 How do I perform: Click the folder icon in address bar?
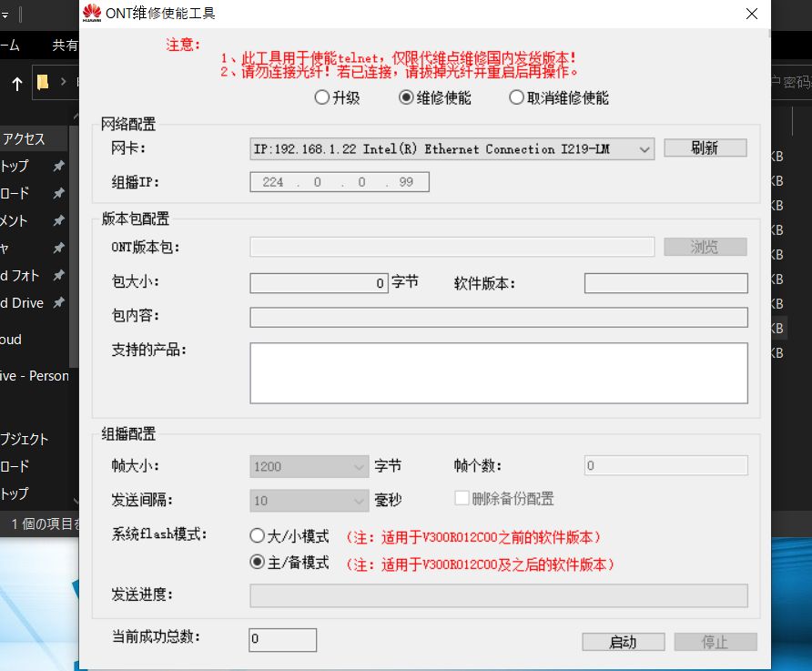point(43,83)
